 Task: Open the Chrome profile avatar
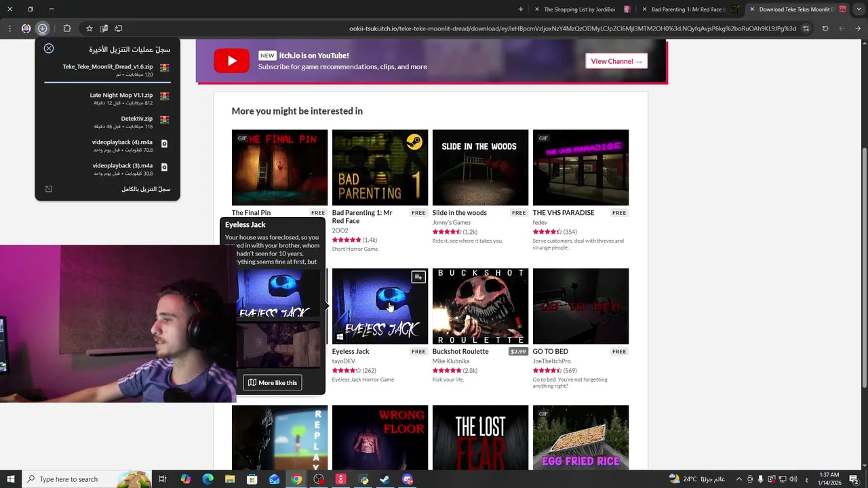point(26,28)
